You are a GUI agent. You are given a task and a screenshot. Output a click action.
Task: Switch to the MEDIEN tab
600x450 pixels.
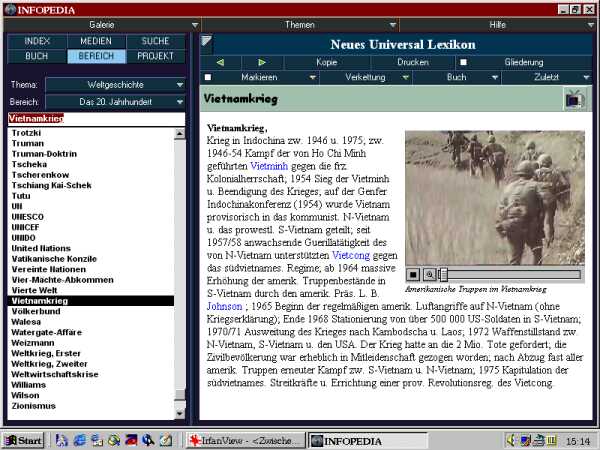pyautogui.click(x=96, y=41)
